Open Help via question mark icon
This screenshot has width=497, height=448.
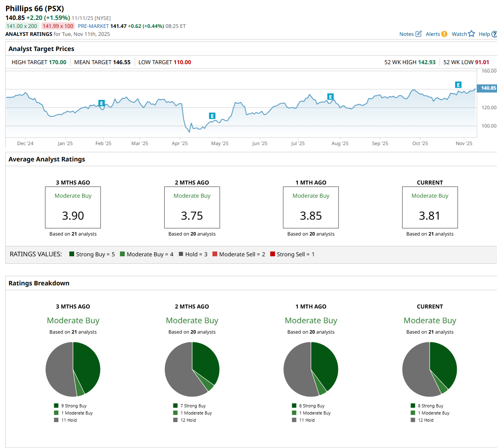[494, 34]
